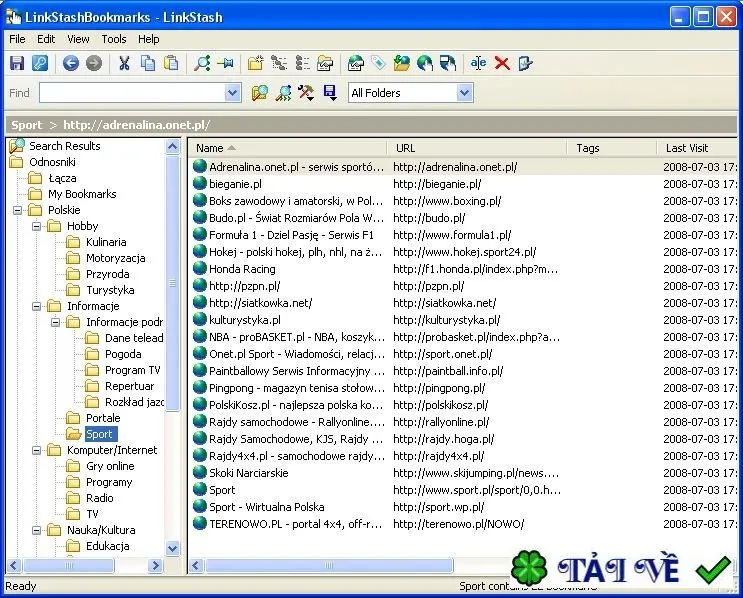Open the Find box dropdown arrow
743x598 pixels.
click(232, 93)
